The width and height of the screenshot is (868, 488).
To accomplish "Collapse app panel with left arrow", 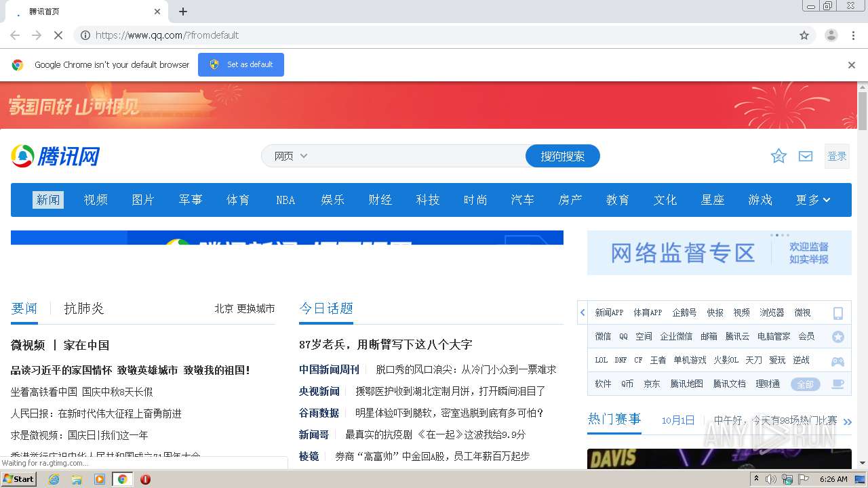I will [x=583, y=312].
